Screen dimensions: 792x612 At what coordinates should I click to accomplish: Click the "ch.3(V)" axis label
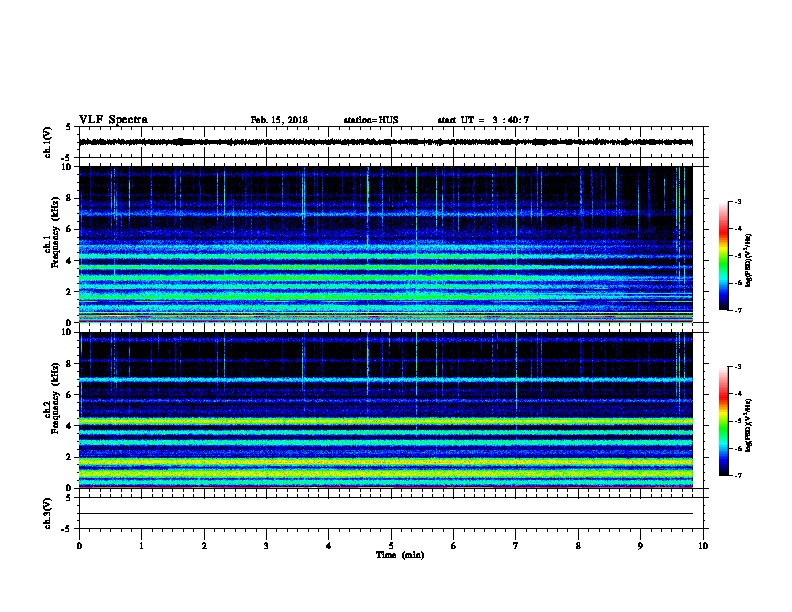coord(48,514)
